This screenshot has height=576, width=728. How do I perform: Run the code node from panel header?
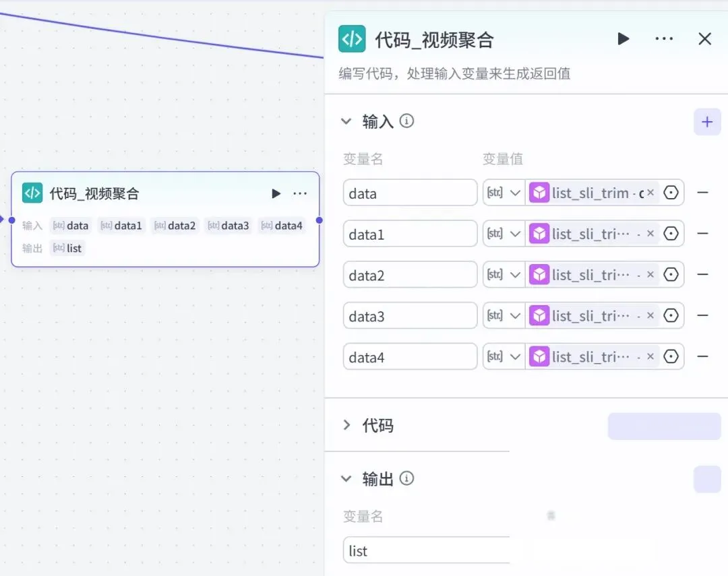[x=623, y=39]
